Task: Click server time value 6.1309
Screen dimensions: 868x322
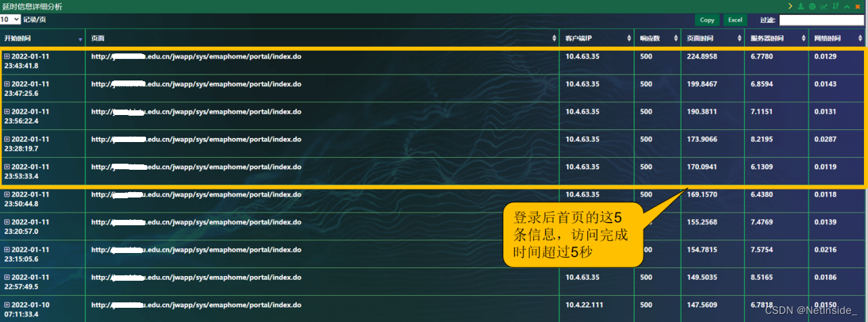Action: 762,166
